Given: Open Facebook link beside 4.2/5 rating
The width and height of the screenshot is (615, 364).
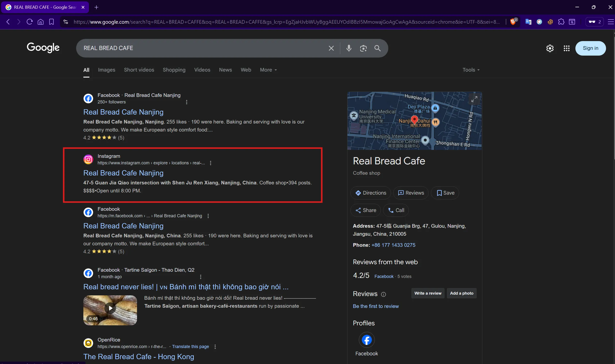Looking at the screenshot, I should point(384,277).
